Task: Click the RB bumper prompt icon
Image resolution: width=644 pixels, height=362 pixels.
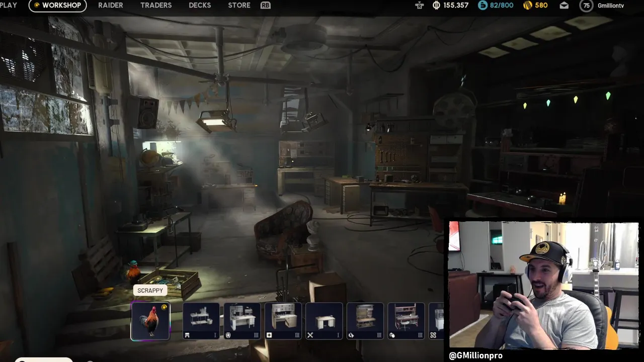Action: point(265,6)
